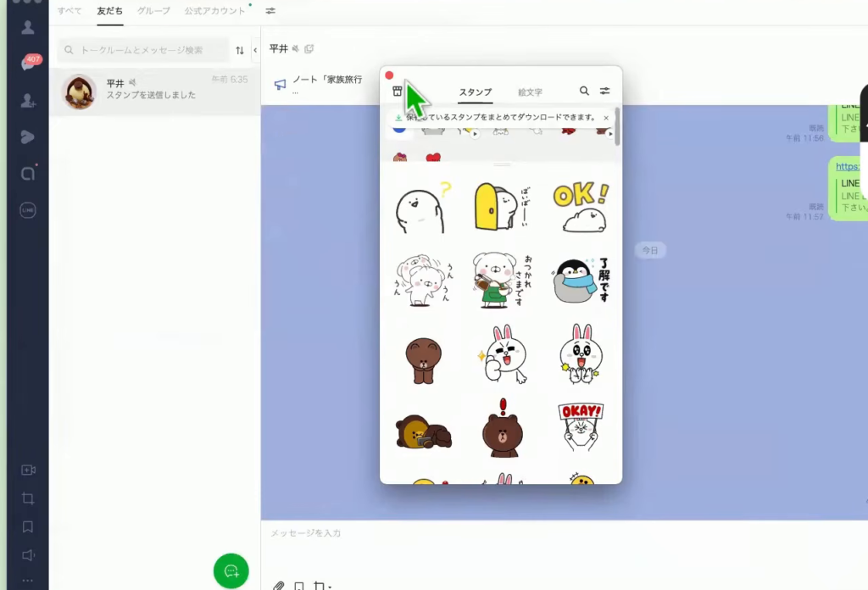
Task: Start new chat with green button
Action: 231,571
